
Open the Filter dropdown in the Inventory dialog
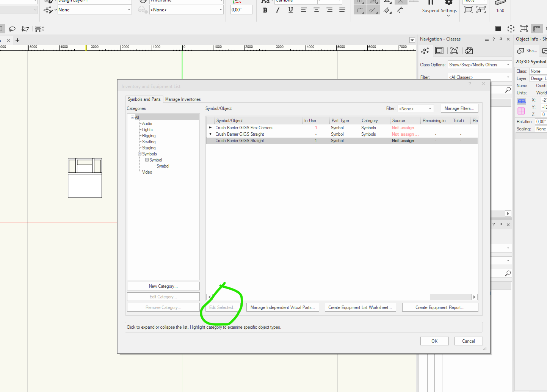pyautogui.click(x=415, y=108)
